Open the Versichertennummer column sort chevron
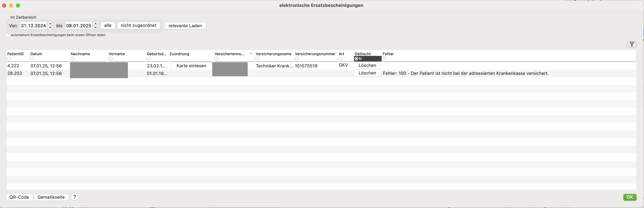Screen dimensions: 644x208 coord(251,54)
